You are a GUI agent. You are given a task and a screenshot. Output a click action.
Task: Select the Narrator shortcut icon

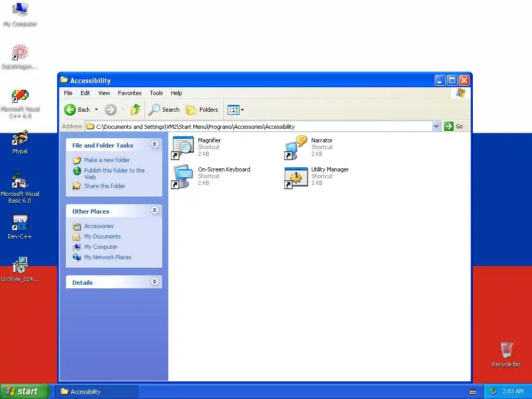tap(296, 148)
